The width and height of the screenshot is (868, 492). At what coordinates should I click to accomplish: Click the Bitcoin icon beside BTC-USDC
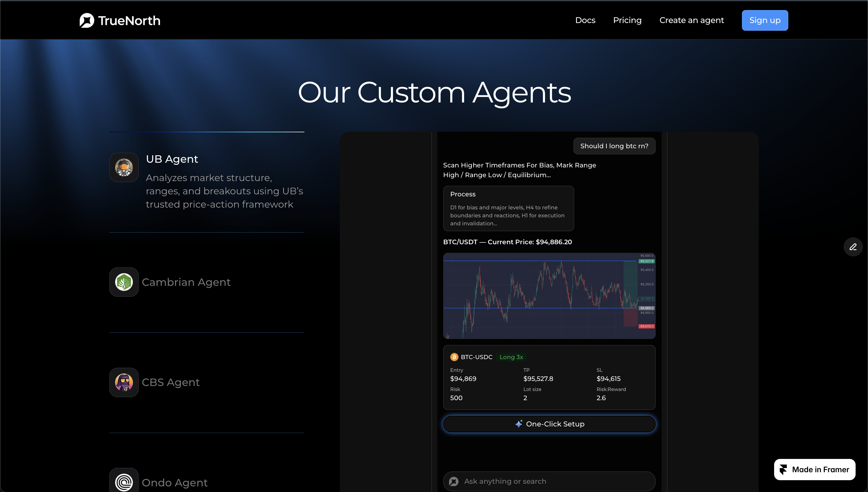[454, 357]
